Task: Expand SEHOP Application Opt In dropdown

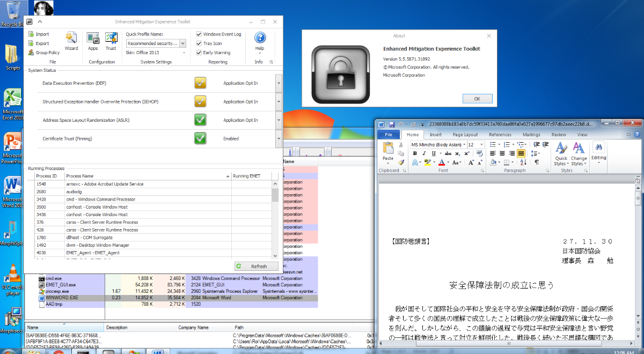Action: tap(278, 101)
